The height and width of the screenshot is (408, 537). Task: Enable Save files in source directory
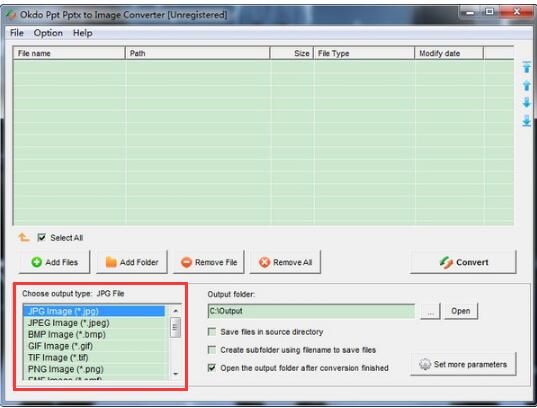point(212,332)
